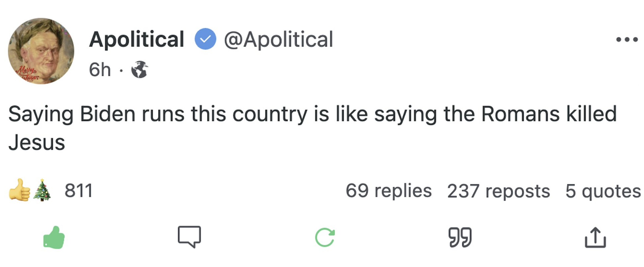The image size is (644, 267).
Task: Like the post with the green thumbs-up button
Action: pos(54,237)
